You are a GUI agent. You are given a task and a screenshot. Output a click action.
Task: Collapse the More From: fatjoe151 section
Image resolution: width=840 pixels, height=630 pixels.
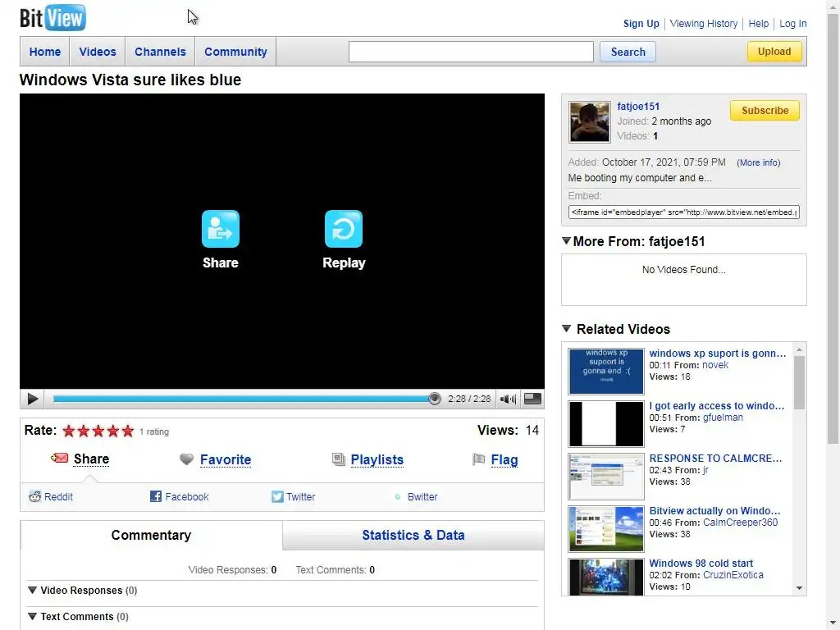tap(566, 241)
